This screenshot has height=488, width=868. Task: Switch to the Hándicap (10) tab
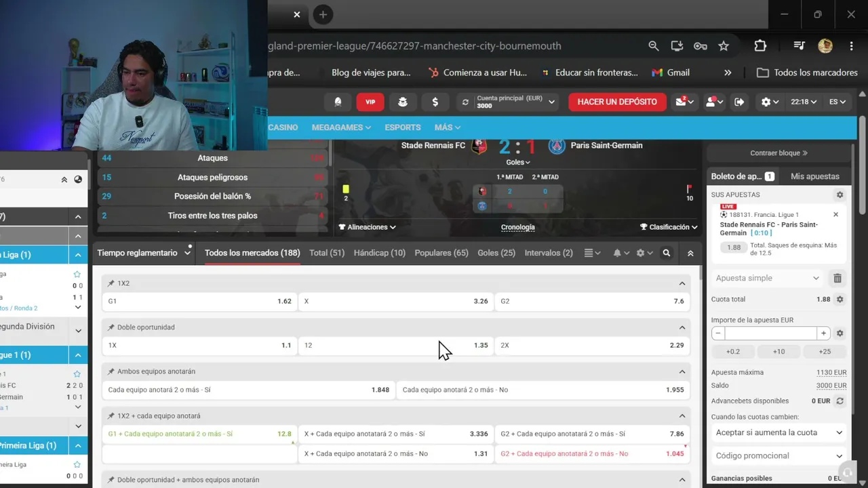[x=380, y=253]
